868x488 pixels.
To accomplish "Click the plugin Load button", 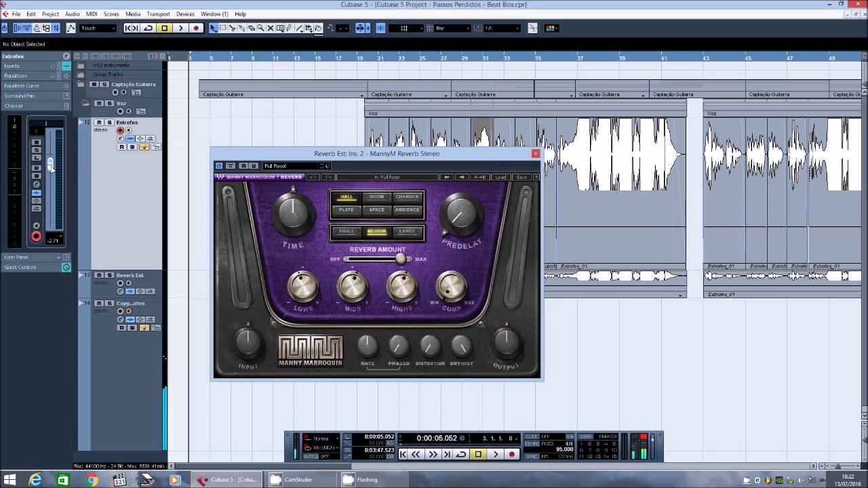I will [x=500, y=177].
